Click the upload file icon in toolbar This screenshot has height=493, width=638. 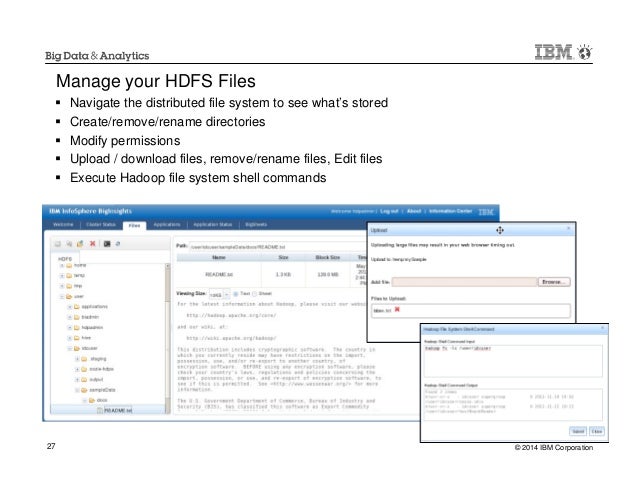click(x=80, y=244)
